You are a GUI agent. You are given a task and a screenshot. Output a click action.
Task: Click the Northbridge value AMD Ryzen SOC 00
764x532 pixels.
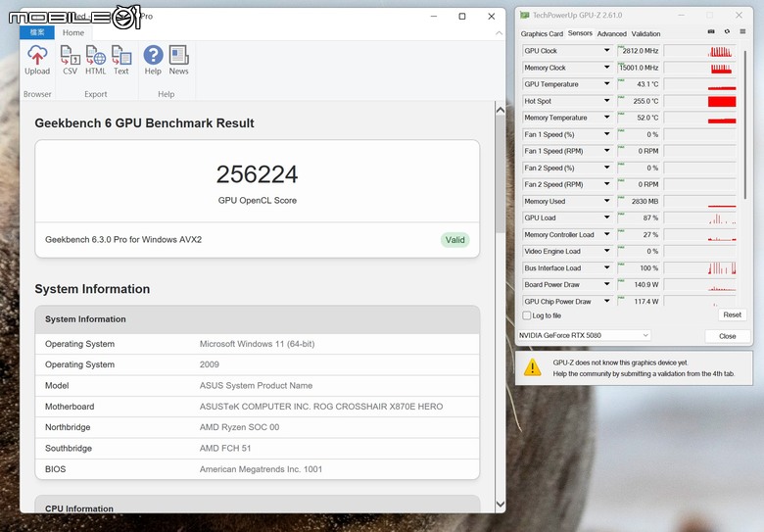pos(239,427)
